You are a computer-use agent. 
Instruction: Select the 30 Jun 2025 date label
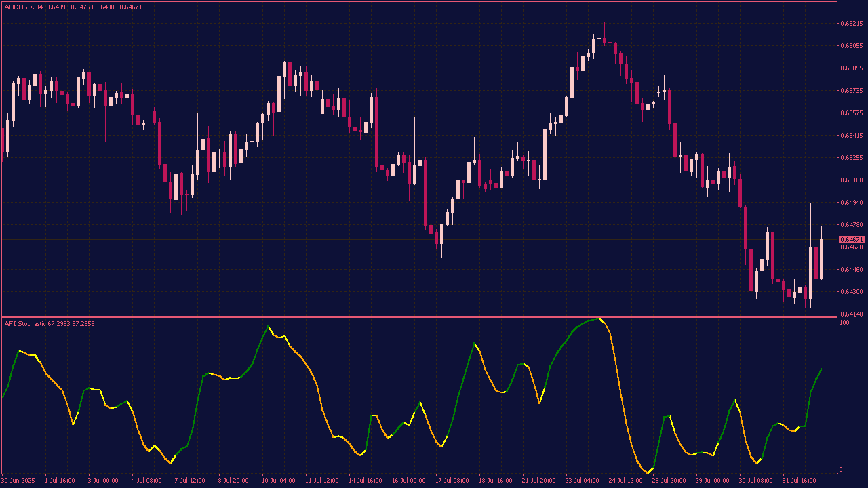[19, 481]
